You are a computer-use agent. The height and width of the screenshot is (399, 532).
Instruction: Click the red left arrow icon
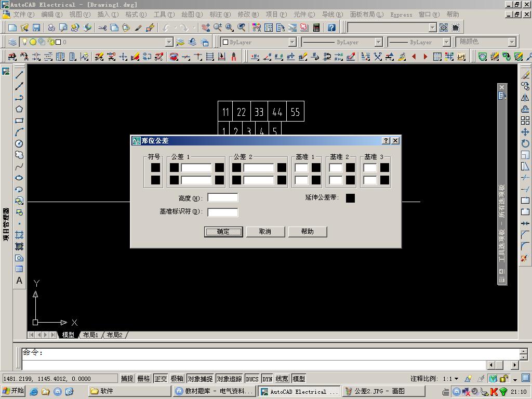[414, 57]
